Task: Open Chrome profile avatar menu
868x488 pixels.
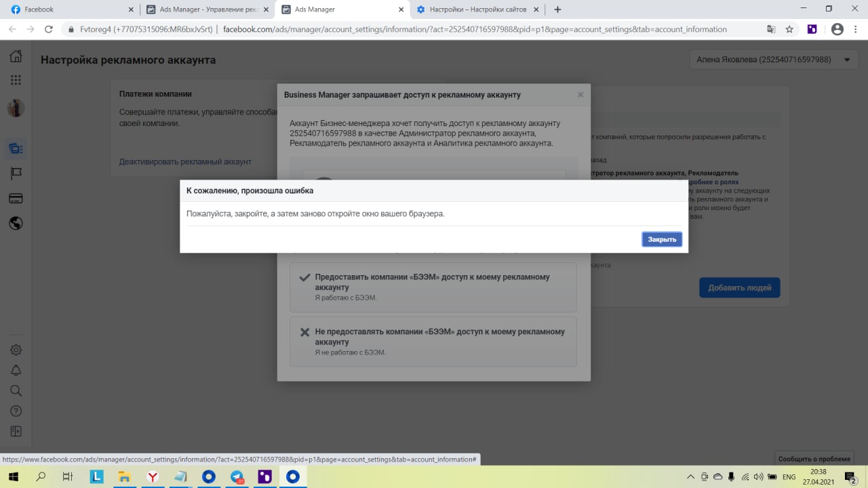Action: tap(837, 29)
